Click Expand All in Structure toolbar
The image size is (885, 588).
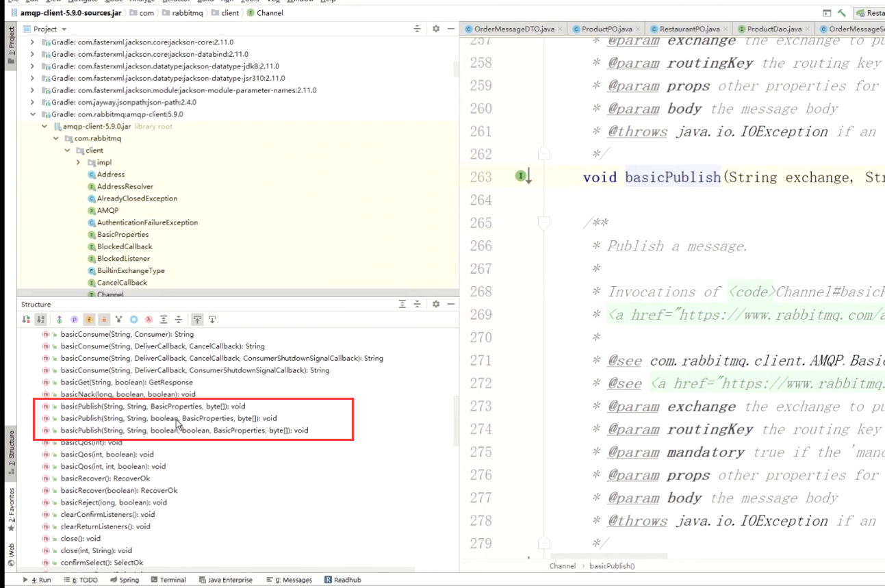tap(164, 320)
